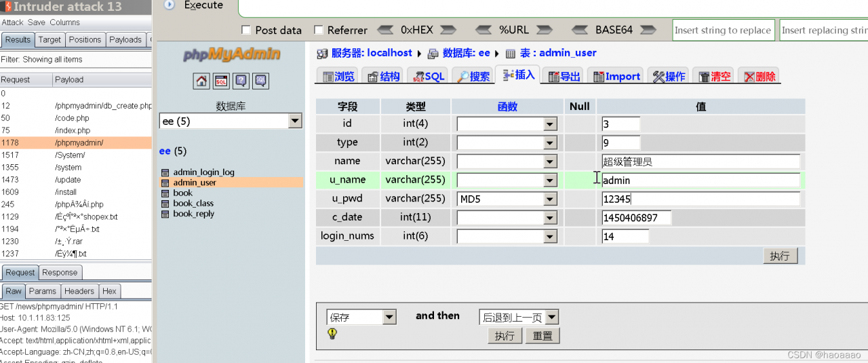The height and width of the screenshot is (363, 868).
Task: Open the 删除 tab
Action: (759, 77)
